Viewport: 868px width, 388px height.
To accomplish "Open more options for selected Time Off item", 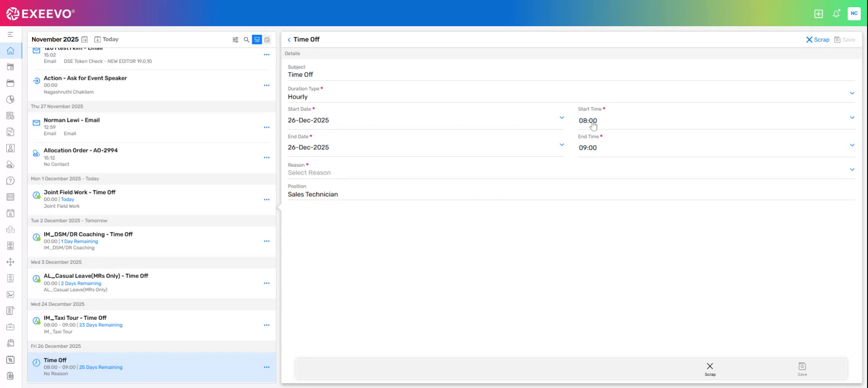I will pos(267,367).
